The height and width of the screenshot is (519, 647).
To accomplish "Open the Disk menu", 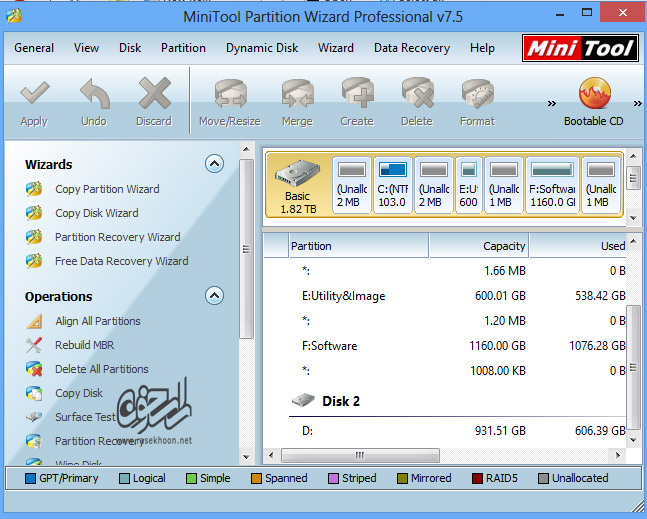I will click(130, 48).
